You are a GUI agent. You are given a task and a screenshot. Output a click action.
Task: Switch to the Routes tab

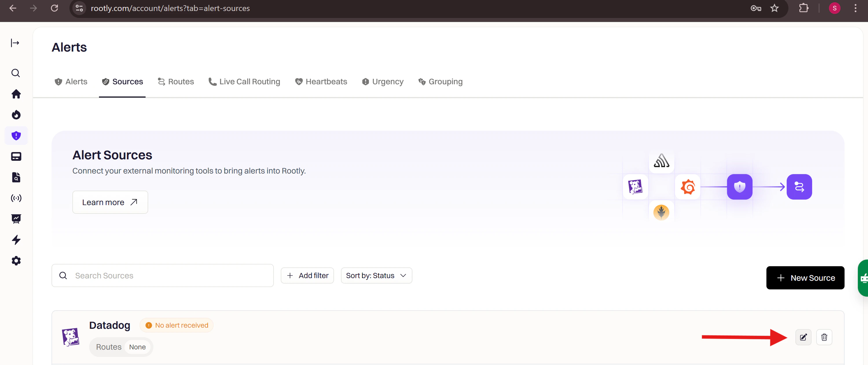click(x=176, y=81)
